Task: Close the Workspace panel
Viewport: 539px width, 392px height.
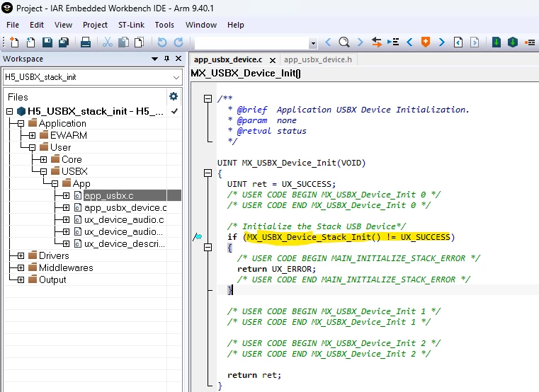Action: pos(178,59)
